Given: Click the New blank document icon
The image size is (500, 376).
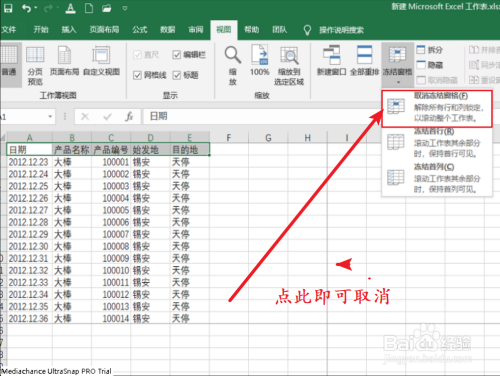Looking at the screenshot, I should [x=89, y=8].
